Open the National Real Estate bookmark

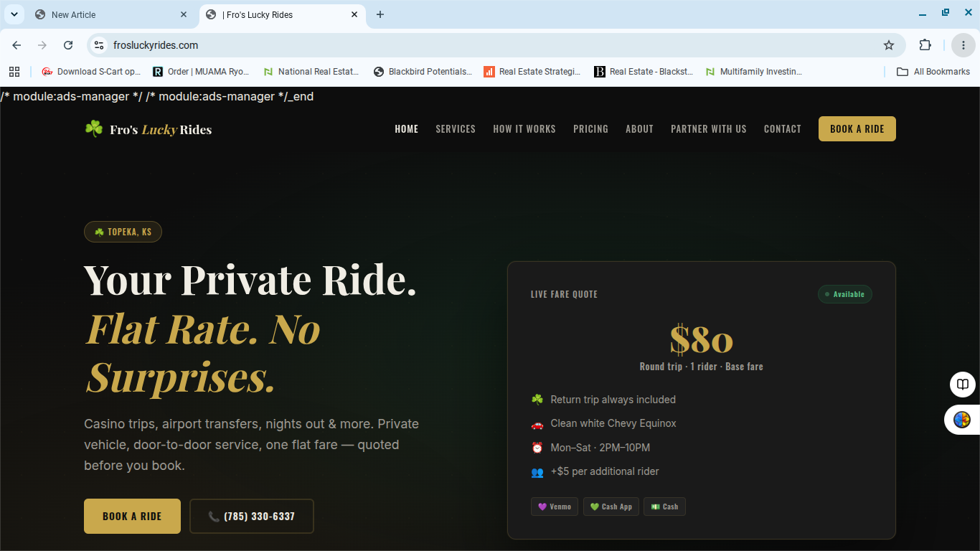311,72
